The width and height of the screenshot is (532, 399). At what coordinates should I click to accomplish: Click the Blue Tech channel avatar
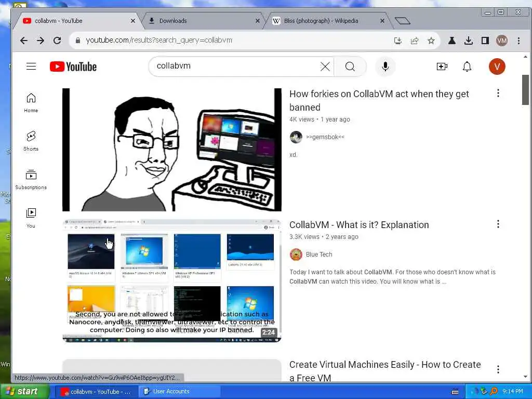coord(296,255)
